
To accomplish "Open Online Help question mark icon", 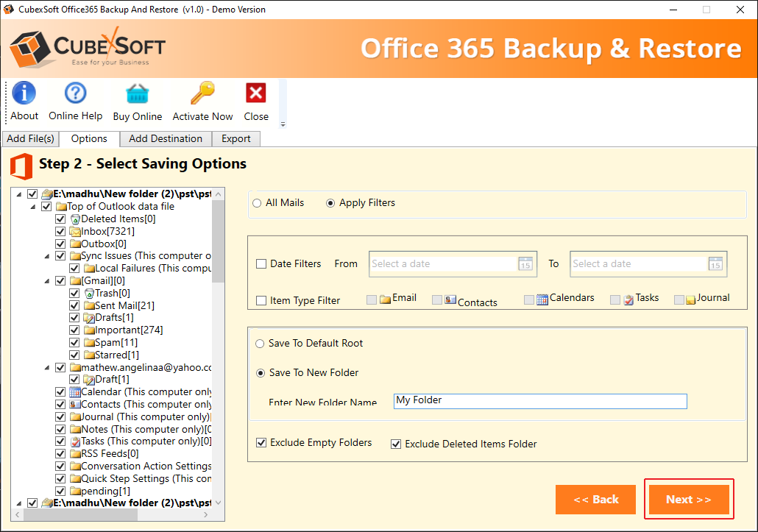I will click(75, 93).
